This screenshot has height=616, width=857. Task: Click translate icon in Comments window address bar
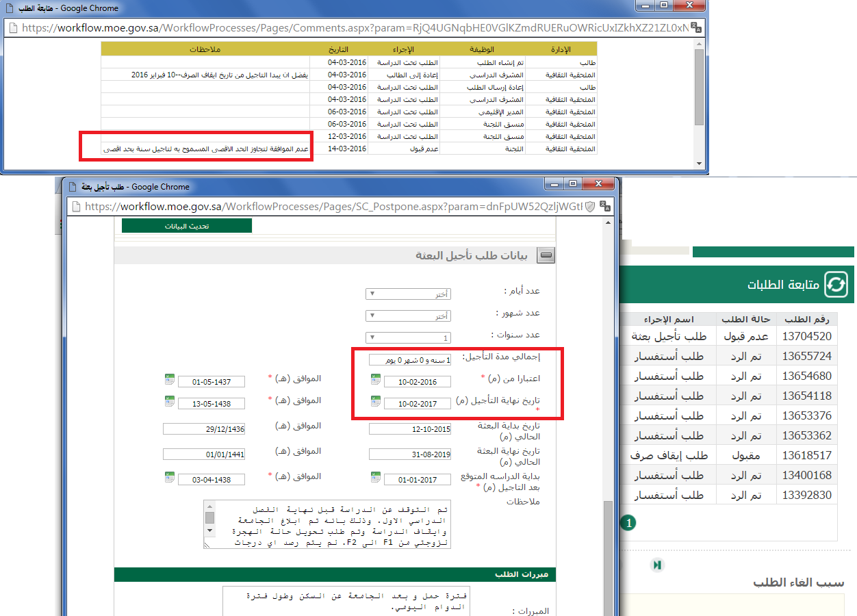695,27
